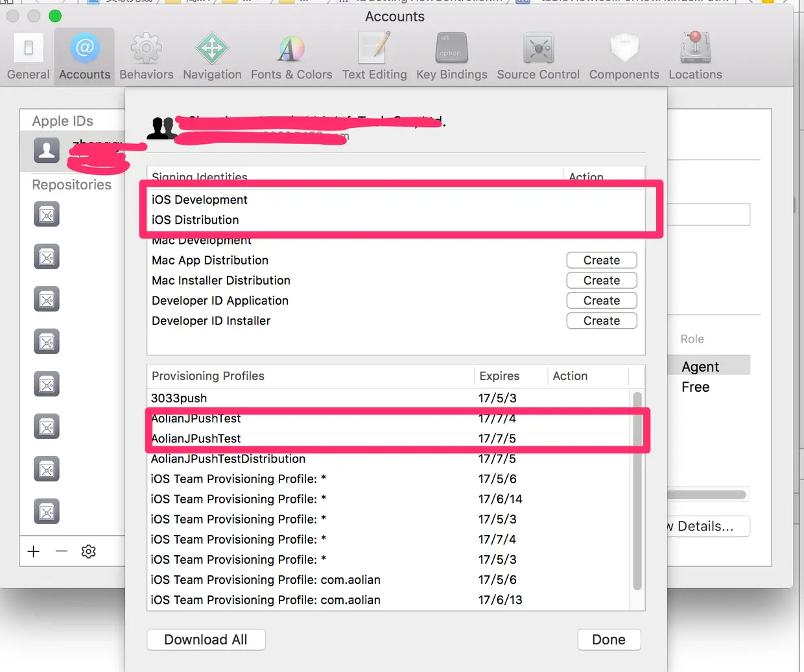Image resolution: width=804 pixels, height=672 pixels.
Task: Click the Provisioning Profiles column header
Action: 311,376
